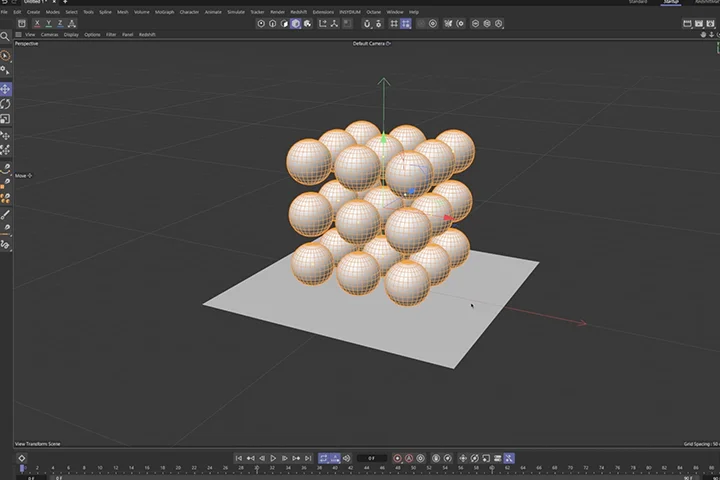The width and height of the screenshot is (720, 480).
Task: Step to next frame
Action: 285,458
